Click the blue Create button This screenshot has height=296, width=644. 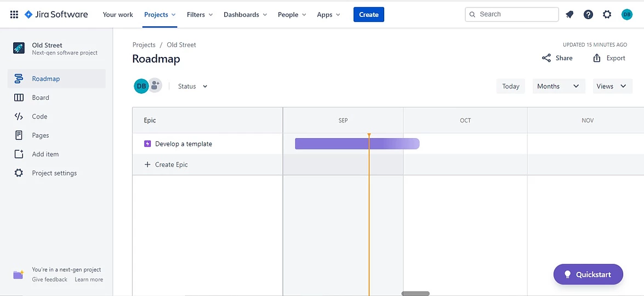368,15
